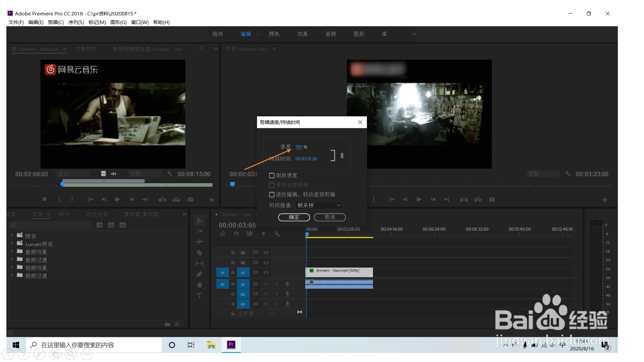Screen dimensions: 644x362
Task: Click source monitor playhead marker
Action: click(x=63, y=184)
